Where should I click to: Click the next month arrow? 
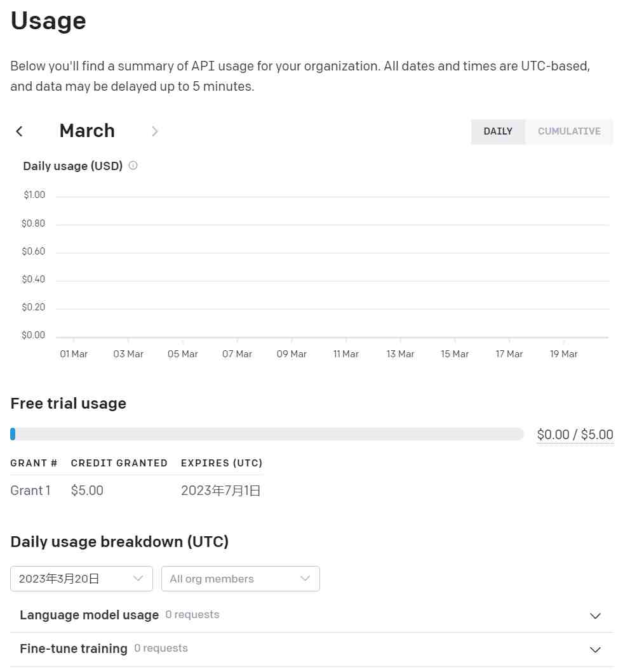[x=154, y=131]
